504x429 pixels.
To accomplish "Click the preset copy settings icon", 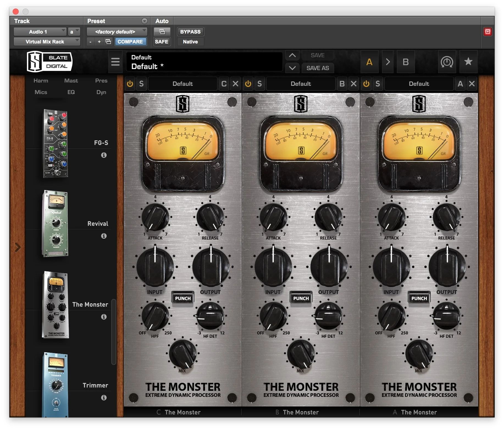I will (x=109, y=42).
